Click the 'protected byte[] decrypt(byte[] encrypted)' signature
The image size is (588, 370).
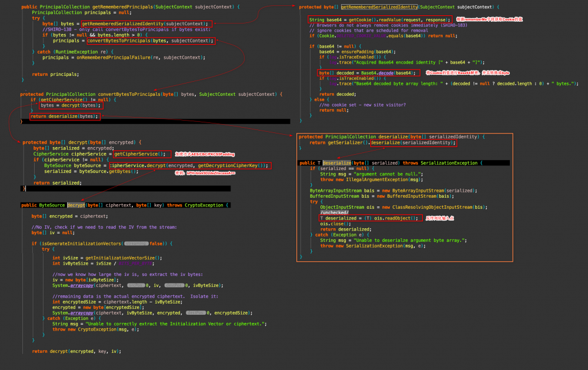82,142
